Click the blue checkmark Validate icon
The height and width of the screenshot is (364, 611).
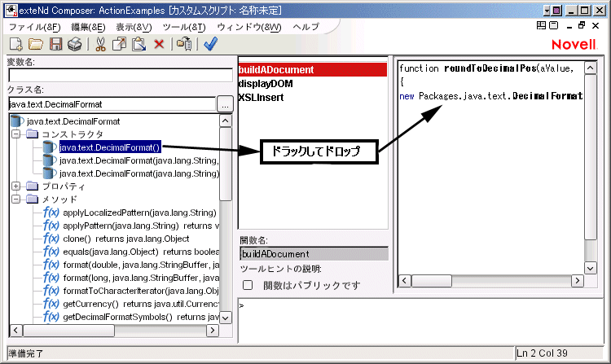point(210,44)
